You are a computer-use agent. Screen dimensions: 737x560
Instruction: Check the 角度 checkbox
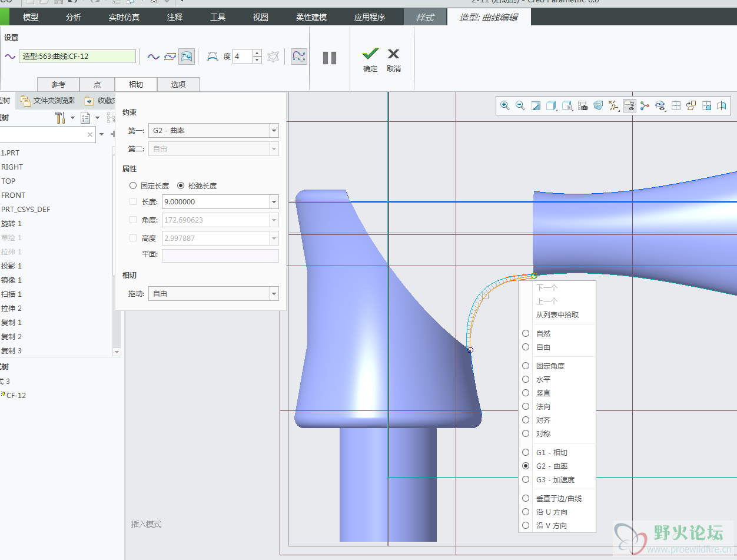coord(133,220)
